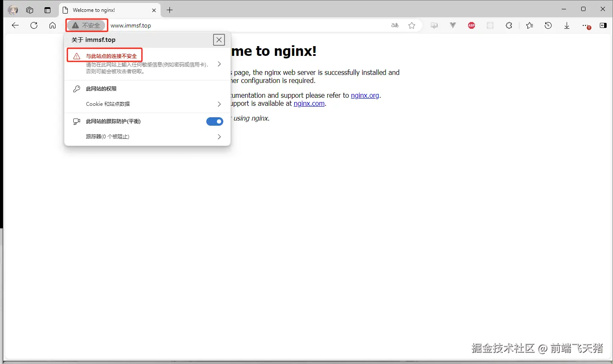Toggle 此网站的跟踪防护 switch off

215,121
